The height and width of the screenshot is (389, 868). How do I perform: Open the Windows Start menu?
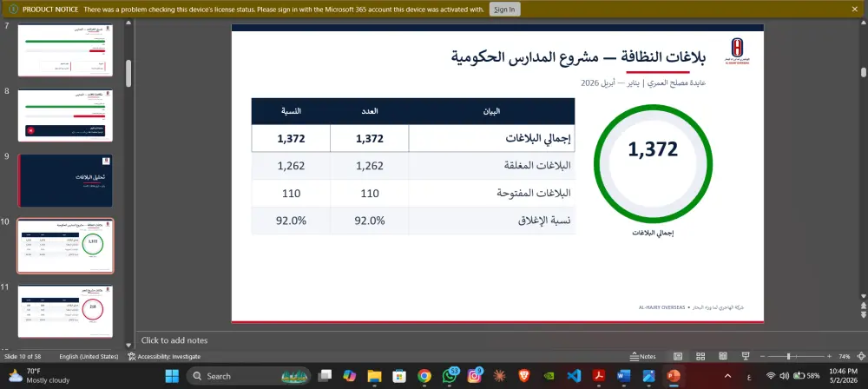[x=172, y=376]
